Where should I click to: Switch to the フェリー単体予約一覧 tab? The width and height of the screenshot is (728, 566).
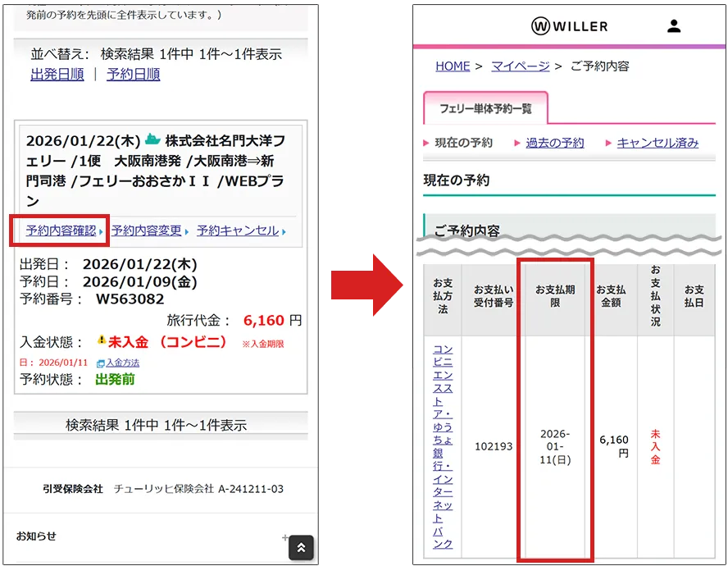tap(485, 107)
